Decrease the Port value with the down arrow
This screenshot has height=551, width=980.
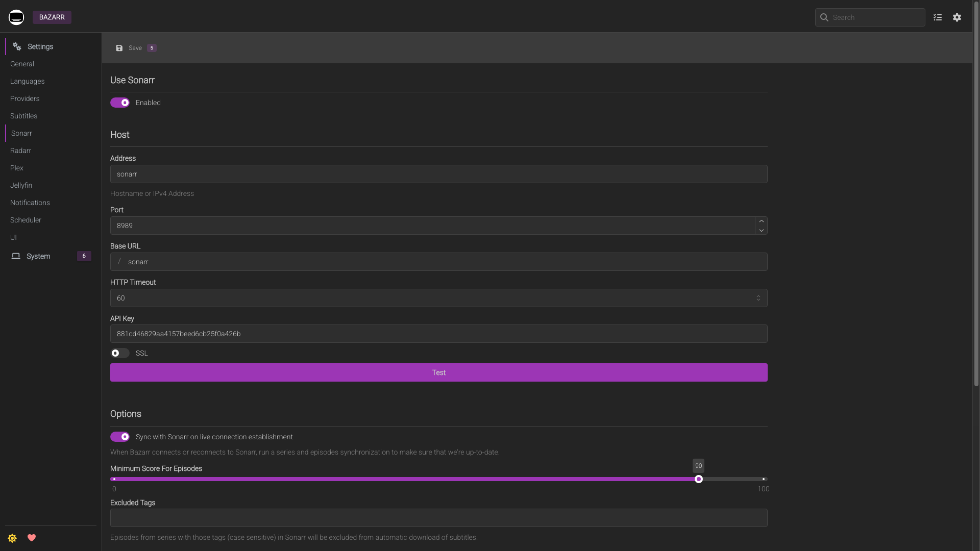click(761, 230)
